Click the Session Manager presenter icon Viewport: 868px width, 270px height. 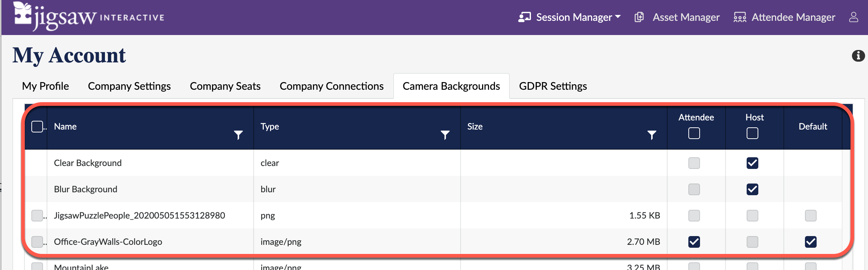click(x=524, y=17)
